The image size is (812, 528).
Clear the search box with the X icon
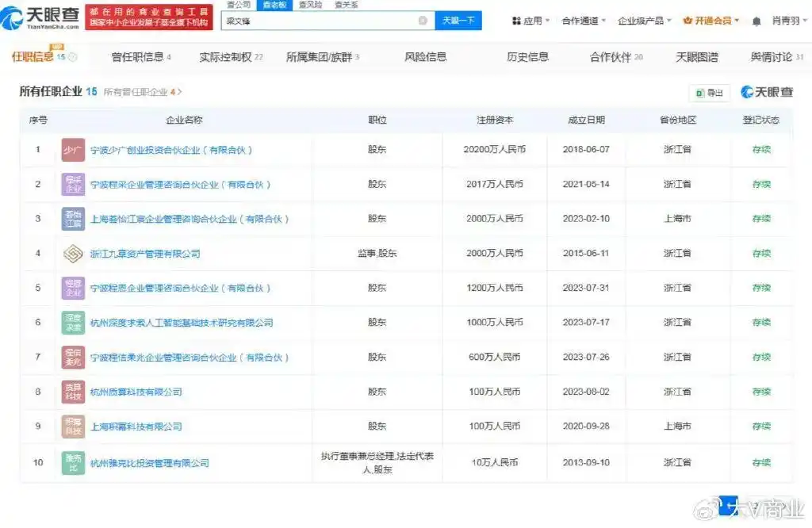click(423, 21)
